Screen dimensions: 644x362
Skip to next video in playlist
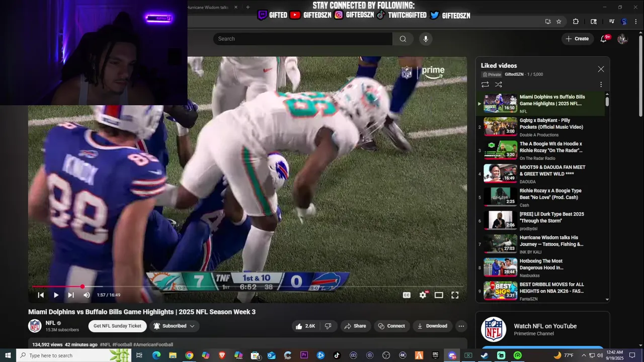(71, 295)
